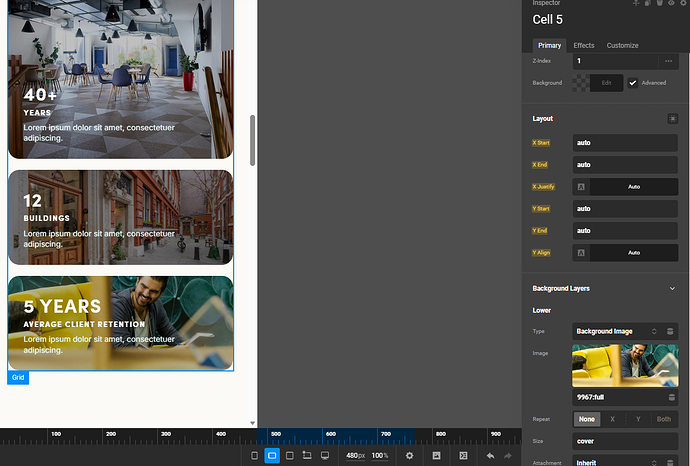Click the dynamic content icon beside Type

[670, 331]
